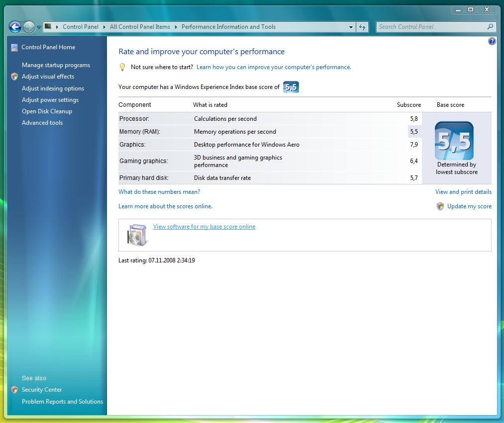Click the large 5,5 base score badge
Viewport: 504px width, 423px height.
coord(454,141)
